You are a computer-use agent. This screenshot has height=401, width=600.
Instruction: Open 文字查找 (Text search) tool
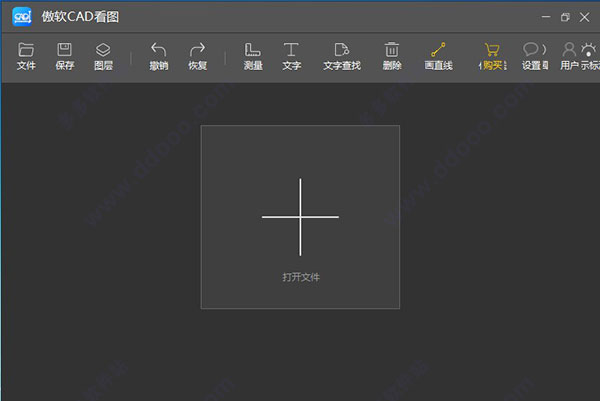[x=342, y=56]
